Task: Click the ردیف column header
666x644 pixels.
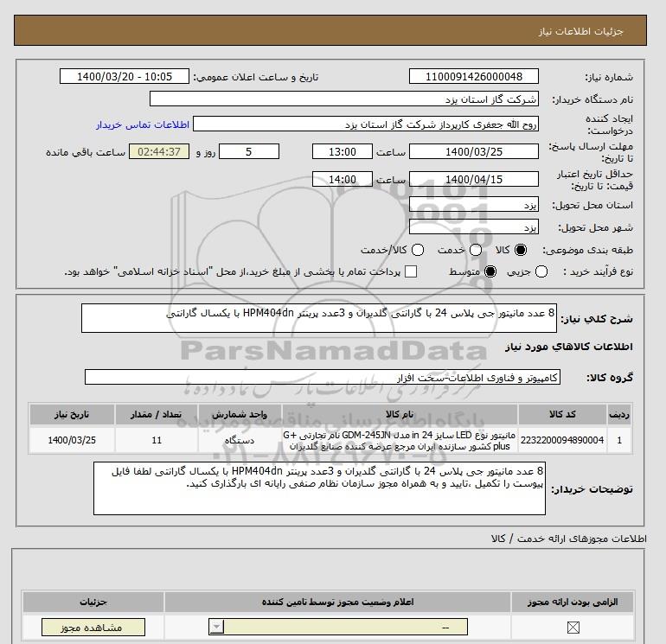Action: click(x=619, y=414)
